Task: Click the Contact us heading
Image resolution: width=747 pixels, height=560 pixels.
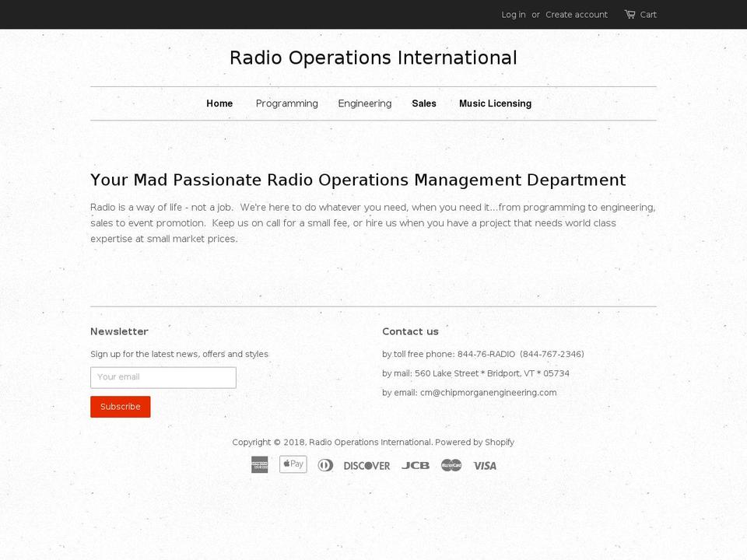Action: point(410,331)
